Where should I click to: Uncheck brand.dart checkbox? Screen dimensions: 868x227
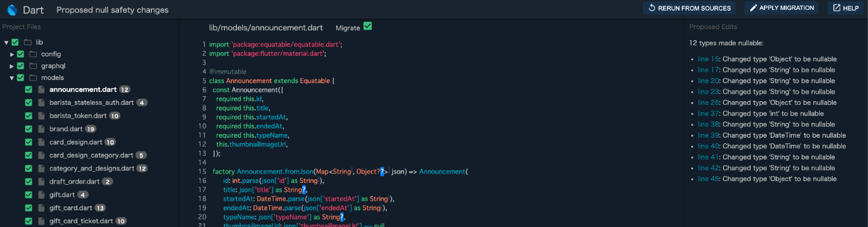tap(29, 129)
